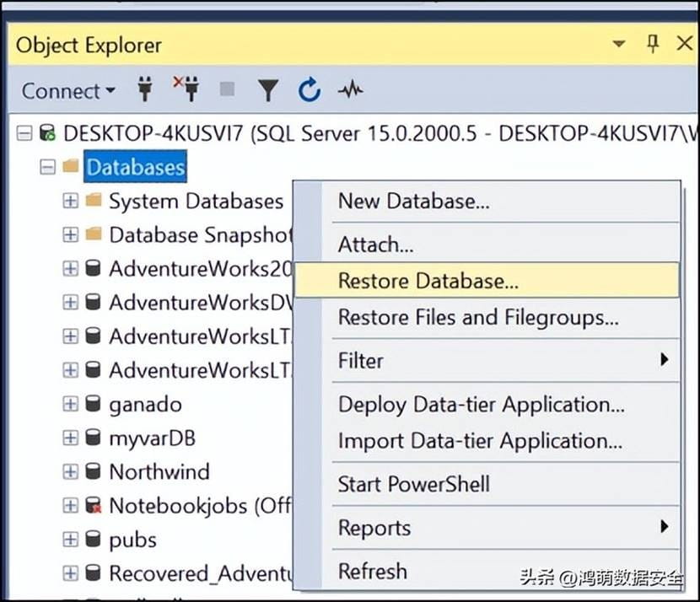Screen dimensions: 700x602
Task: Open the Activity Monitor icon
Action: point(349,89)
